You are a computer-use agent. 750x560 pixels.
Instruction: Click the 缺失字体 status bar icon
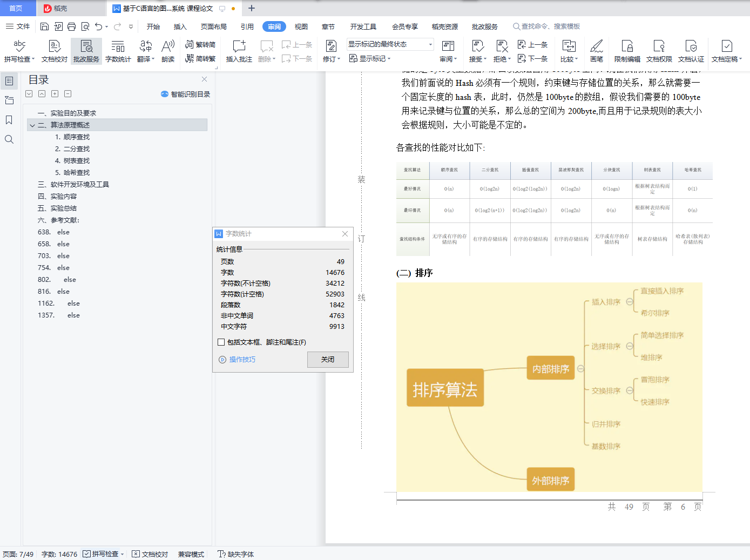[x=235, y=554]
